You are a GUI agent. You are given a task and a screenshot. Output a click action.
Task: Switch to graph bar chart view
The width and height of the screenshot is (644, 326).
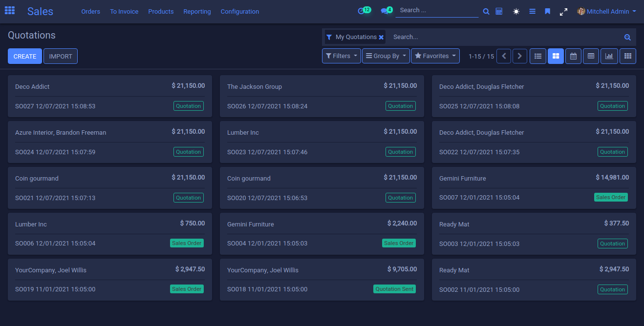[x=609, y=56]
